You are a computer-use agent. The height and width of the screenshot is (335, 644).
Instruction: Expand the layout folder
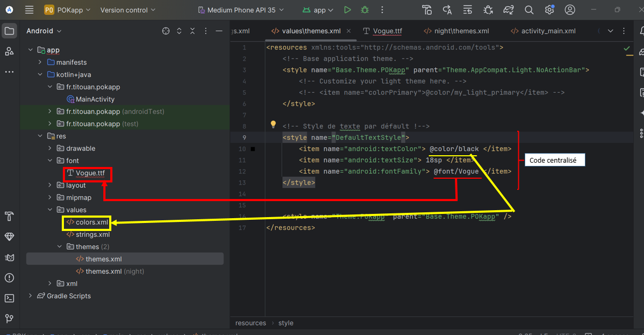[x=50, y=185]
